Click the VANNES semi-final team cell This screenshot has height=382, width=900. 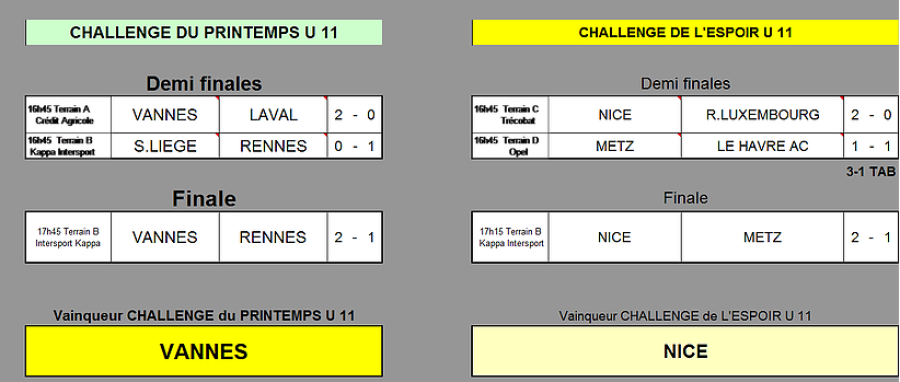(165, 115)
